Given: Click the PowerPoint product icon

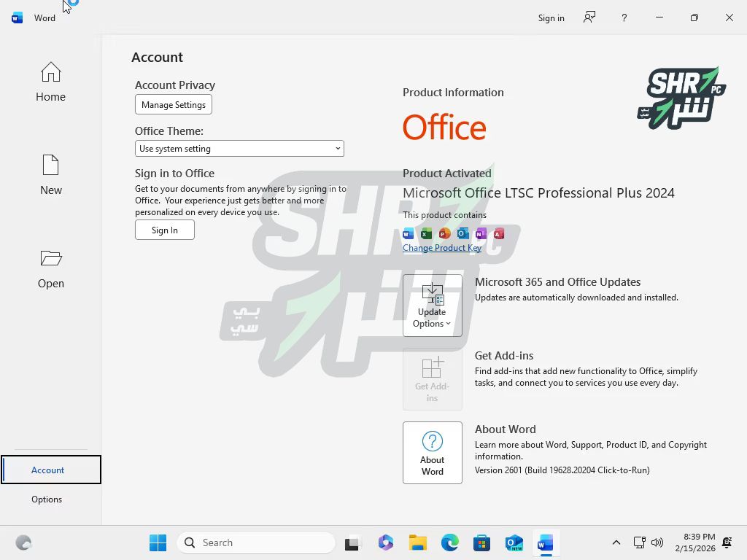Looking at the screenshot, I should 444,233.
